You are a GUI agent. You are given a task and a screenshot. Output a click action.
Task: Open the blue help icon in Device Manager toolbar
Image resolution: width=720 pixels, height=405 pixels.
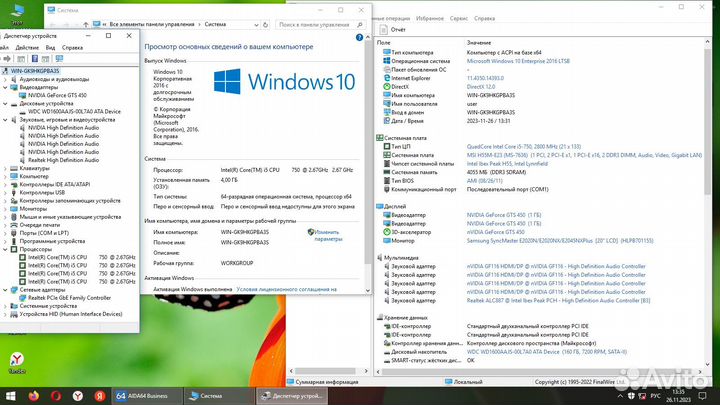[34, 59]
